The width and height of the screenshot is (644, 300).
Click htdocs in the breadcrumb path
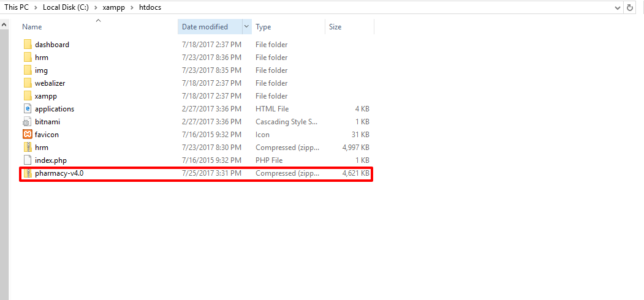(x=150, y=7)
